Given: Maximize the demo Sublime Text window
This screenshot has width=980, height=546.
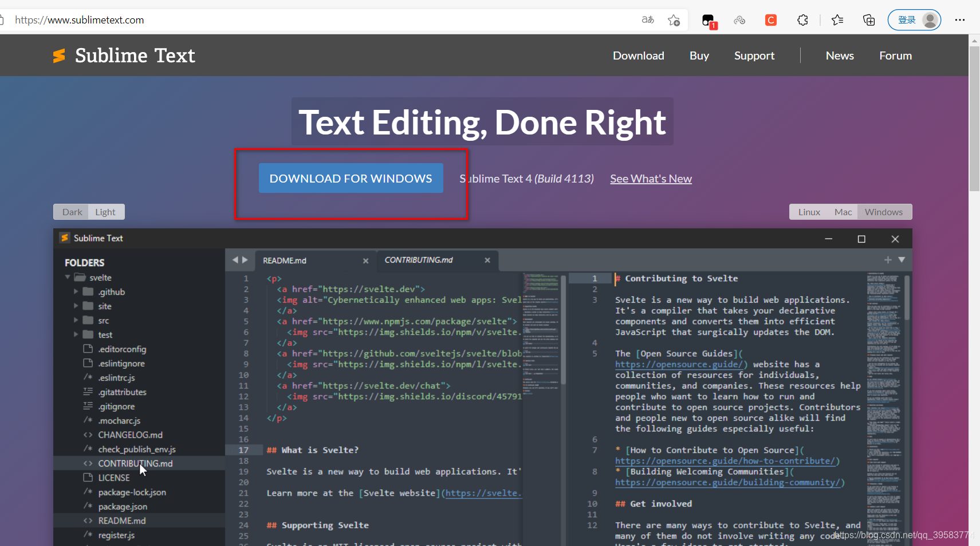Looking at the screenshot, I should coord(861,239).
